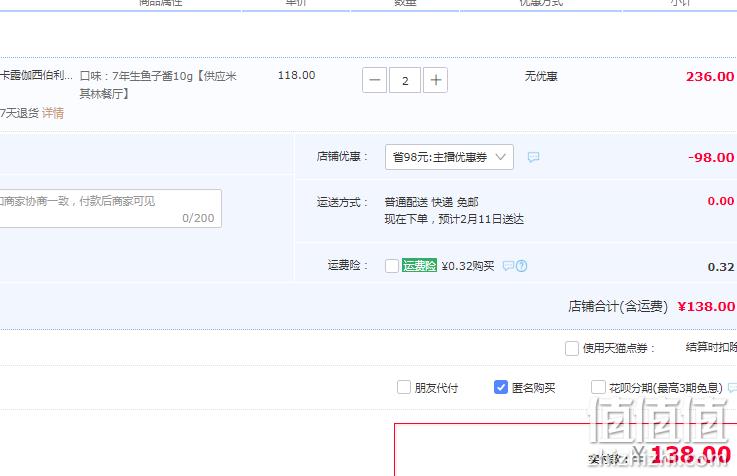Click the chat bubble icon next to ¥0.32购买
The height and width of the screenshot is (476, 737).
click(x=508, y=266)
